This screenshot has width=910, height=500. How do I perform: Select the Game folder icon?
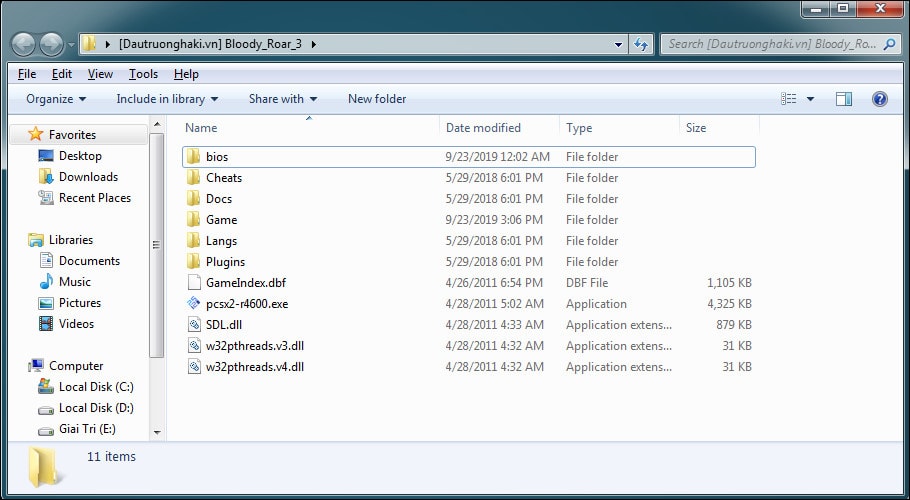(x=193, y=219)
